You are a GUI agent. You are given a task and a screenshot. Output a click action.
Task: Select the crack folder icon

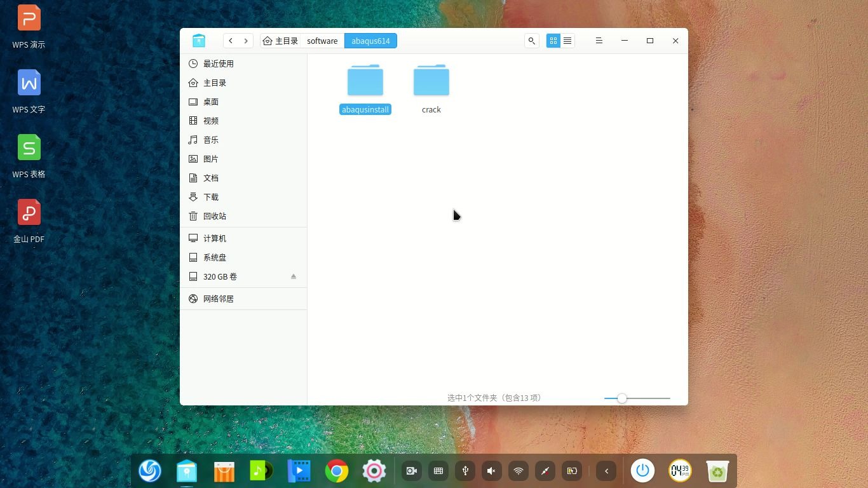[431, 81]
